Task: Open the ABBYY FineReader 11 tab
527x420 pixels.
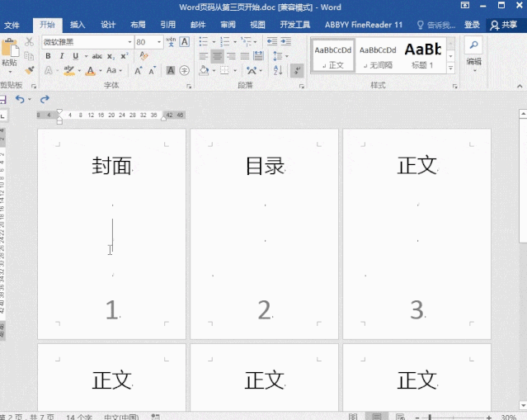Action: 364,25
